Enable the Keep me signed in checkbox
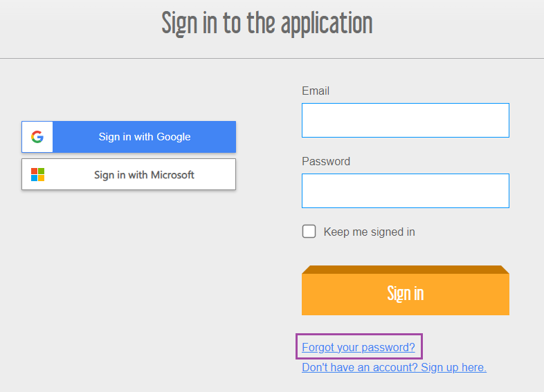This screenshot has width=544, height=392. click(x=309, y=232)
